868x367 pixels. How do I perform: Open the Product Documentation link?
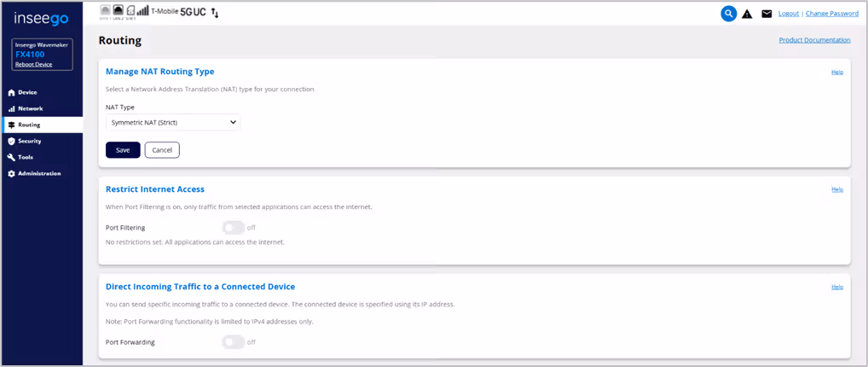pos(814,40)
